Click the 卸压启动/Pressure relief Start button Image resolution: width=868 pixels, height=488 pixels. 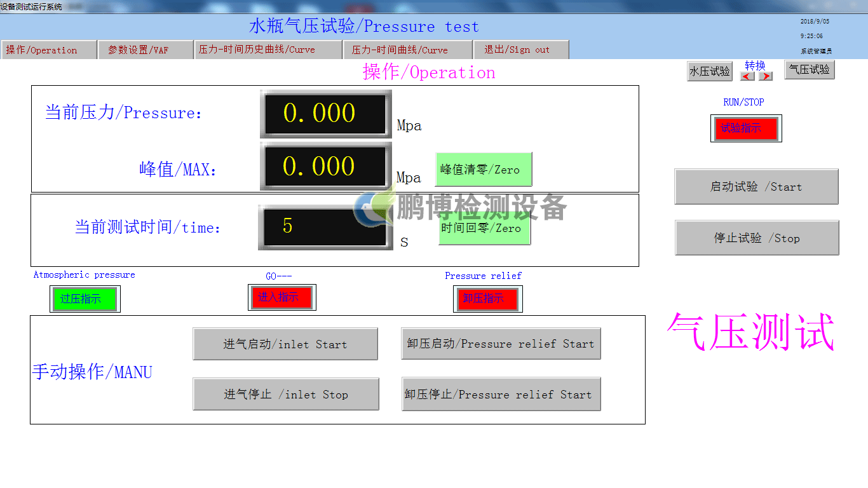501,344
